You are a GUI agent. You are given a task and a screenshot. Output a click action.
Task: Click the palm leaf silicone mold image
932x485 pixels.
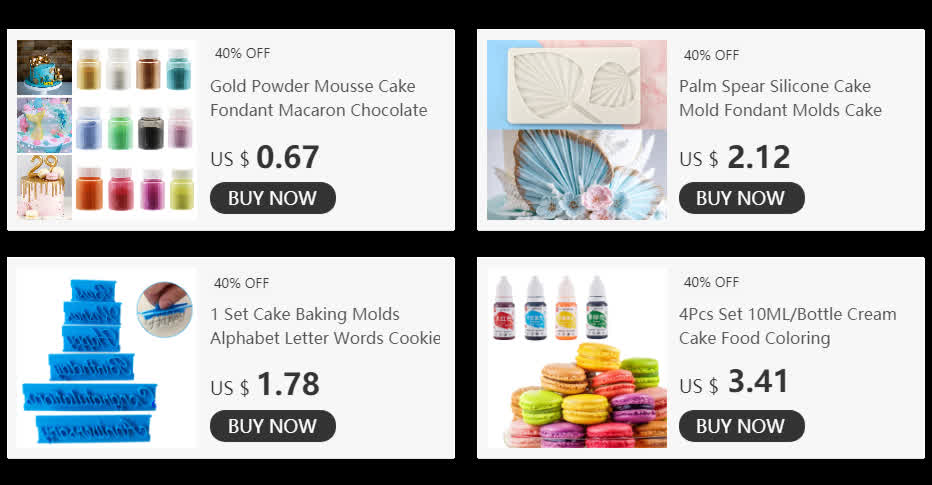point(577,130)
